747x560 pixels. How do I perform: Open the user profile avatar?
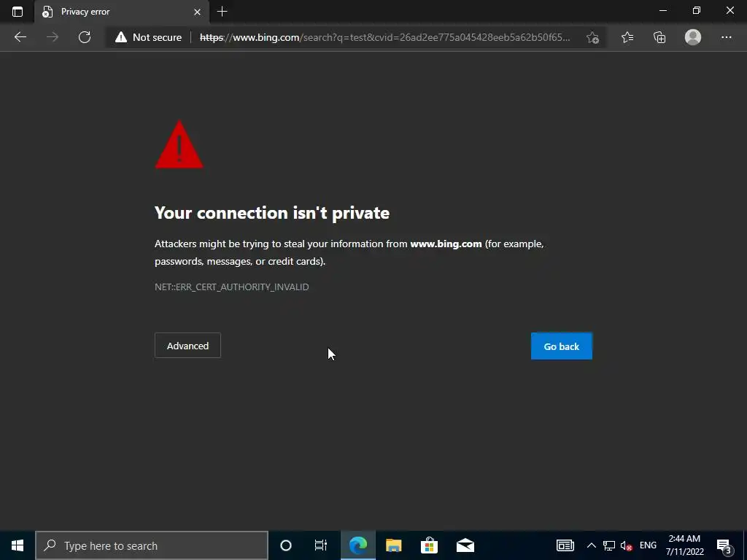click(693, 37)
